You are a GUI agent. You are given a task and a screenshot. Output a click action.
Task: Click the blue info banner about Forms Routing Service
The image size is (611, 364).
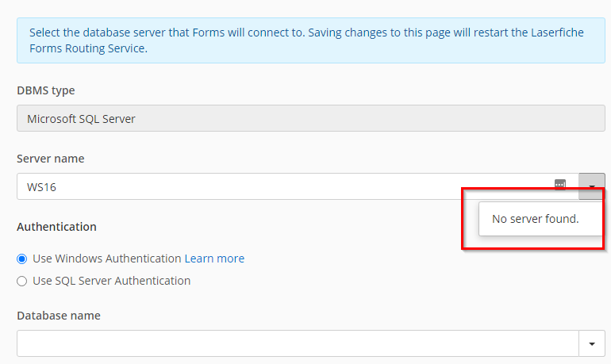311,40
